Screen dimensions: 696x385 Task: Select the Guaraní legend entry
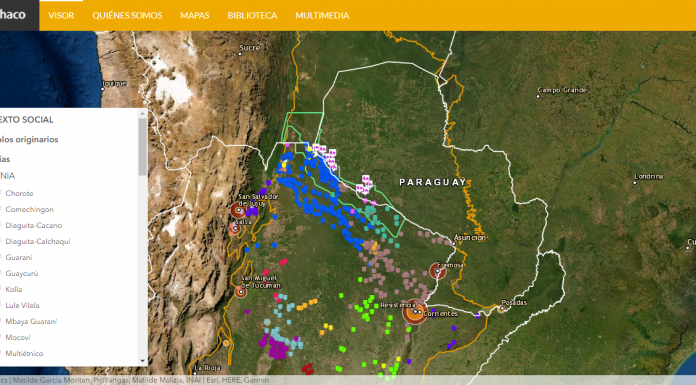click(19, 258)
